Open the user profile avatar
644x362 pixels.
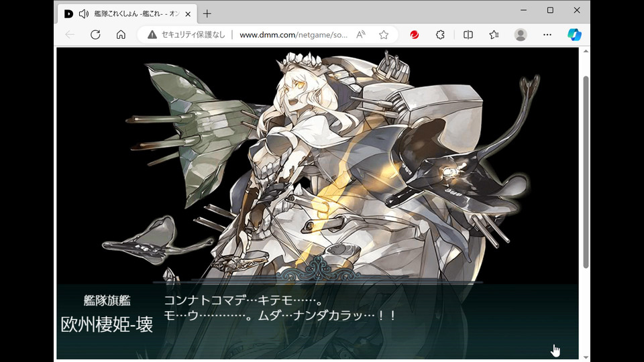click(521, 35)
